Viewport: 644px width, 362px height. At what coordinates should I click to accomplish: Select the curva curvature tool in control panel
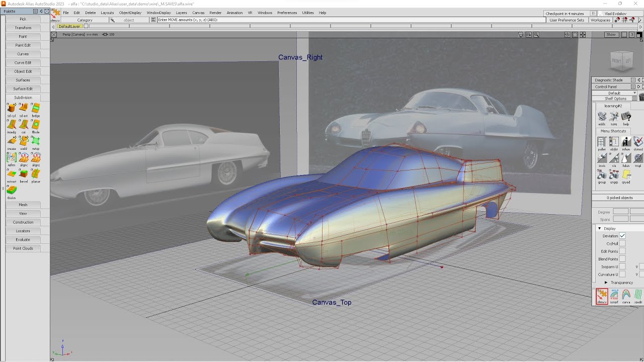coord(626,296)
